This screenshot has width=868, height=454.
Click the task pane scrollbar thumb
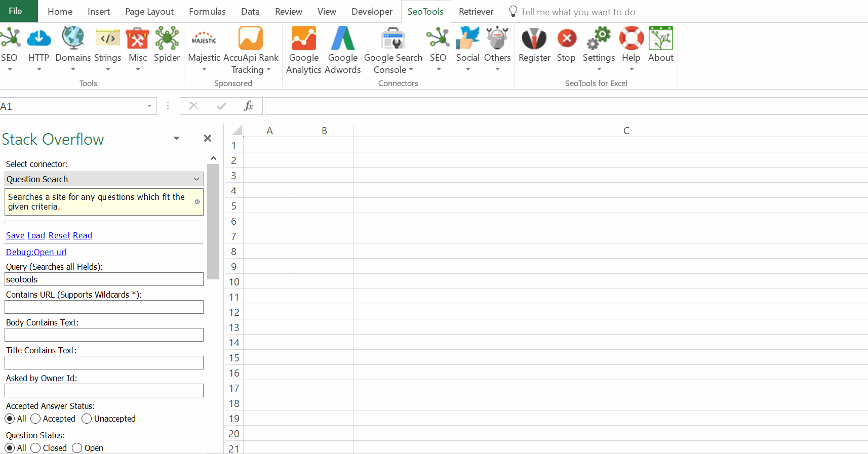click(x=213, y=222)
